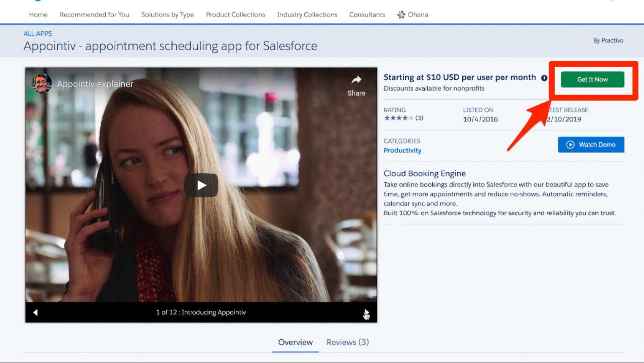Open the Productivity category link

click(x=402, y=150)
